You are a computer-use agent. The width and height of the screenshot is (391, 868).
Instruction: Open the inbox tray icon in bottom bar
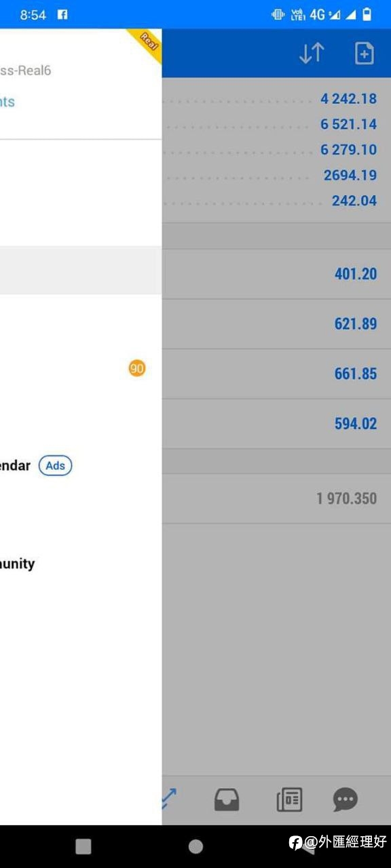tap(227, 800)
